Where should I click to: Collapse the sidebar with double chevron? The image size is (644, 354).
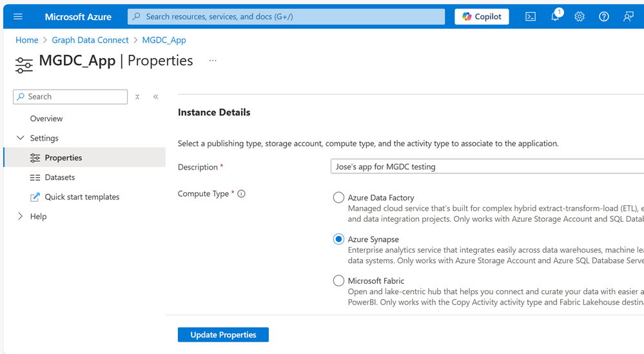click(155, 97)
